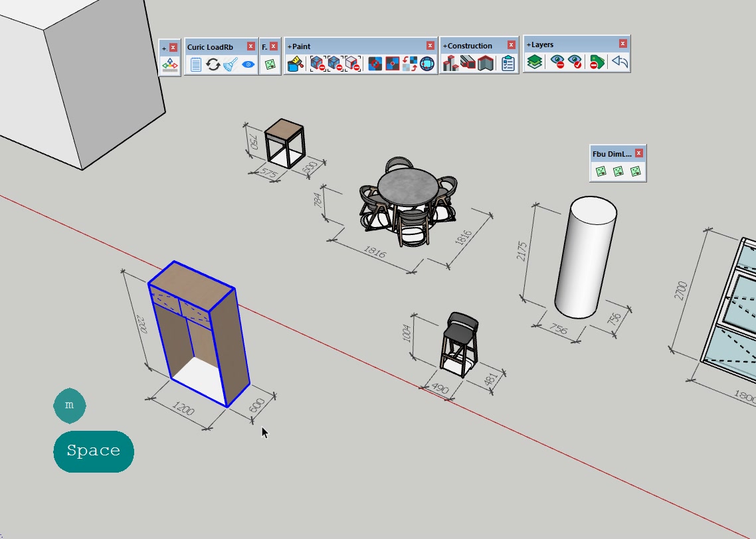The height and width of the screenshot is (539, 756).
Task: Open the clipboard checklist icon in +Construction
Action: tap(508, 63)
